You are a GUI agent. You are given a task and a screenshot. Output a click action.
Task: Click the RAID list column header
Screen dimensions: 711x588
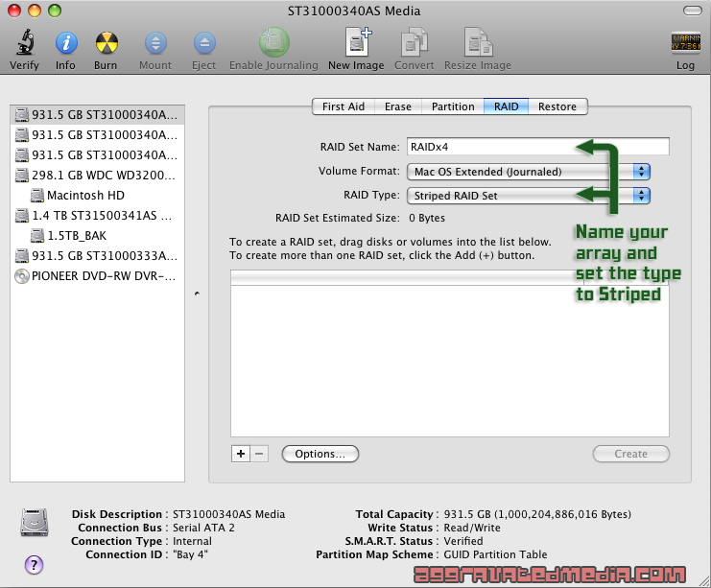pos(450,278)
